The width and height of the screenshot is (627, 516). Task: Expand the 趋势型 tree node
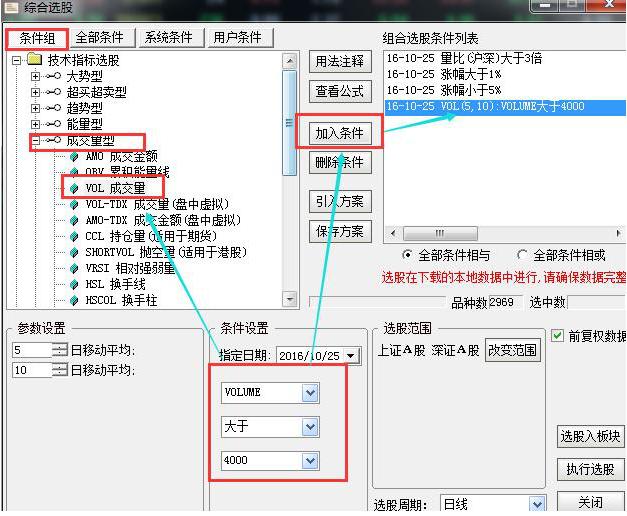coord(35,108)
